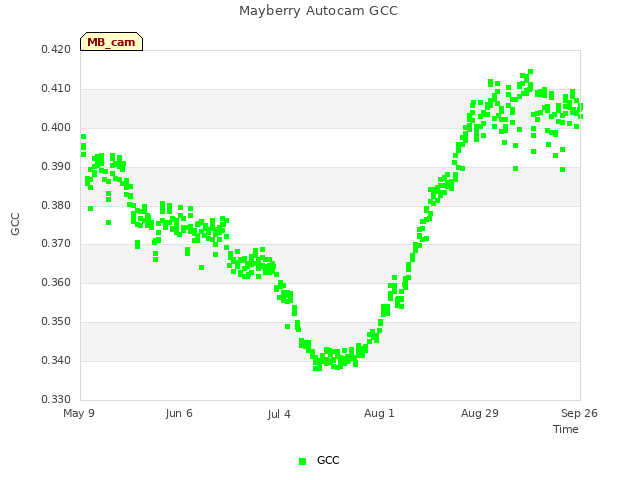Viewport: 640px width, 480px height.
Task: Click the 0.340 y-axis value
Action: [x=56, y=360]
